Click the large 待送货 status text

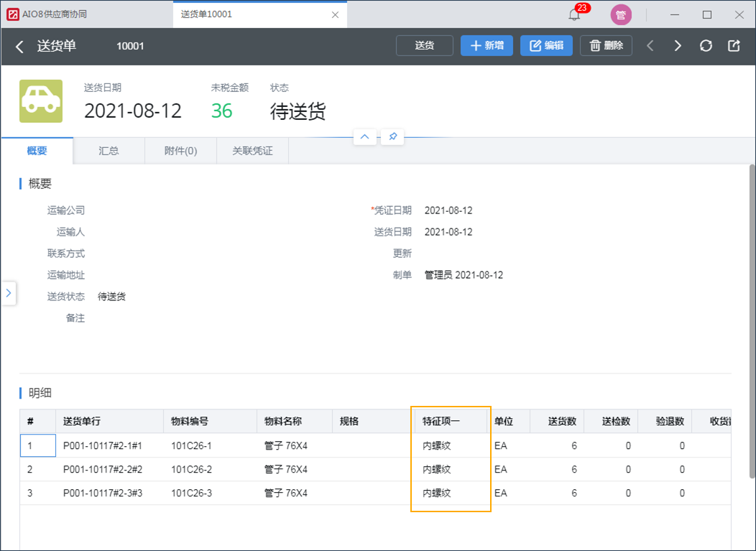point(298,111)
